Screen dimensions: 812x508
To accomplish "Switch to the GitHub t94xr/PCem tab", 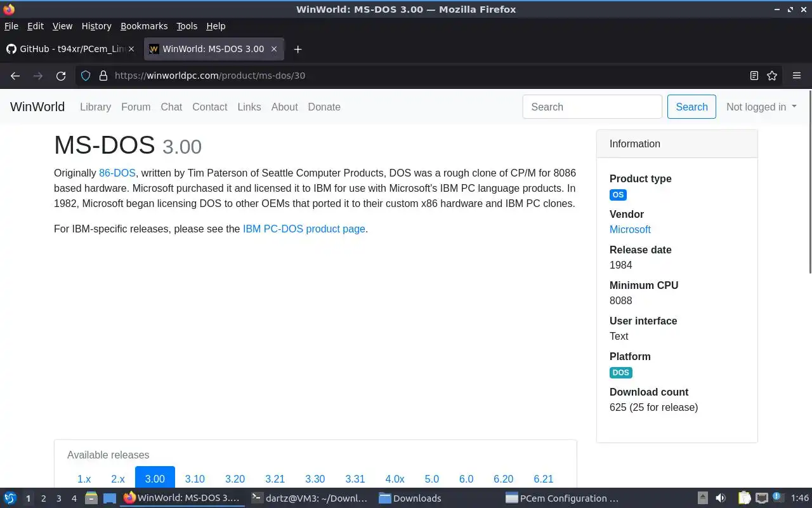I will point(71,49).
